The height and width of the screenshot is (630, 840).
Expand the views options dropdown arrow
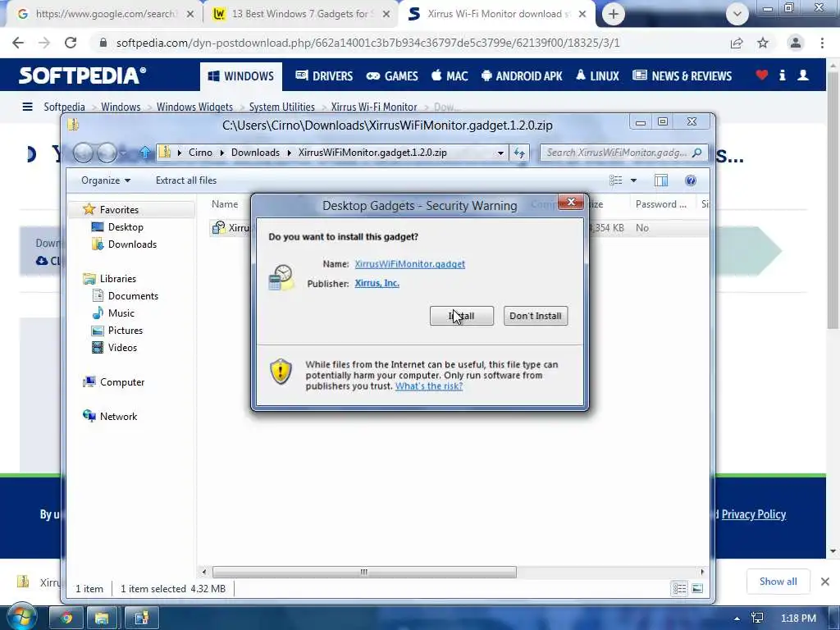tap(633, 180)
